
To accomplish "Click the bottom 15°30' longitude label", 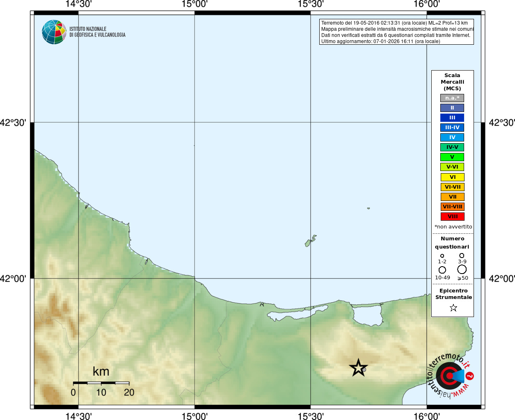I will pyautogui.click(x=311, y=416).
